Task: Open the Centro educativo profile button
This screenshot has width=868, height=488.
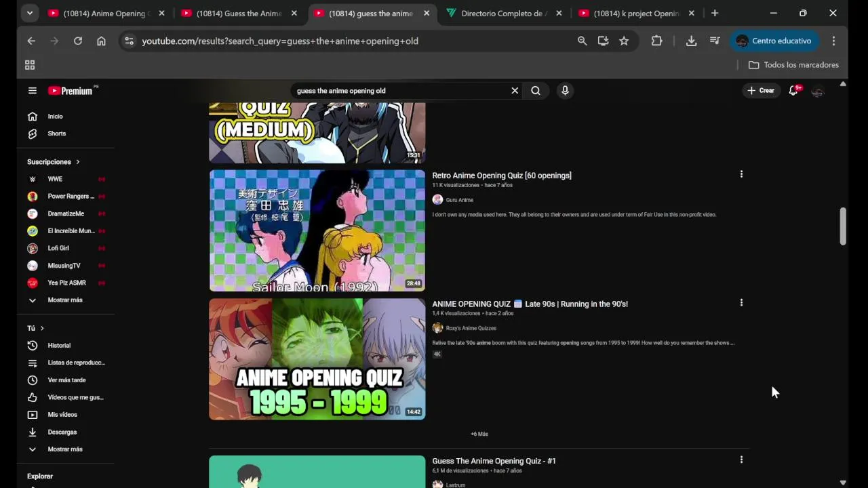Action: point(774,41)
